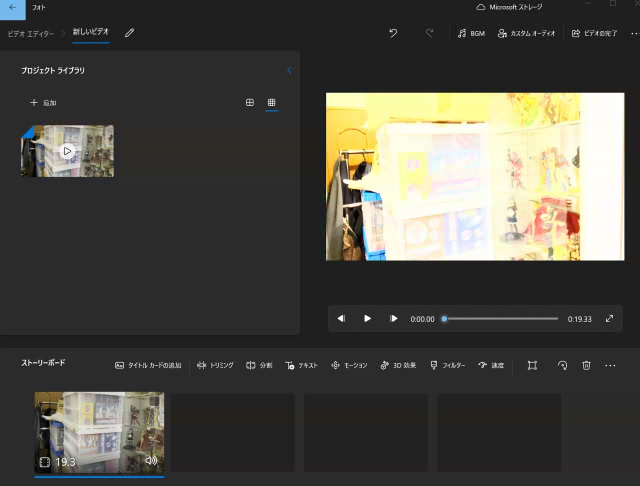Click the back arrow in the title bar

click(12, 8)
